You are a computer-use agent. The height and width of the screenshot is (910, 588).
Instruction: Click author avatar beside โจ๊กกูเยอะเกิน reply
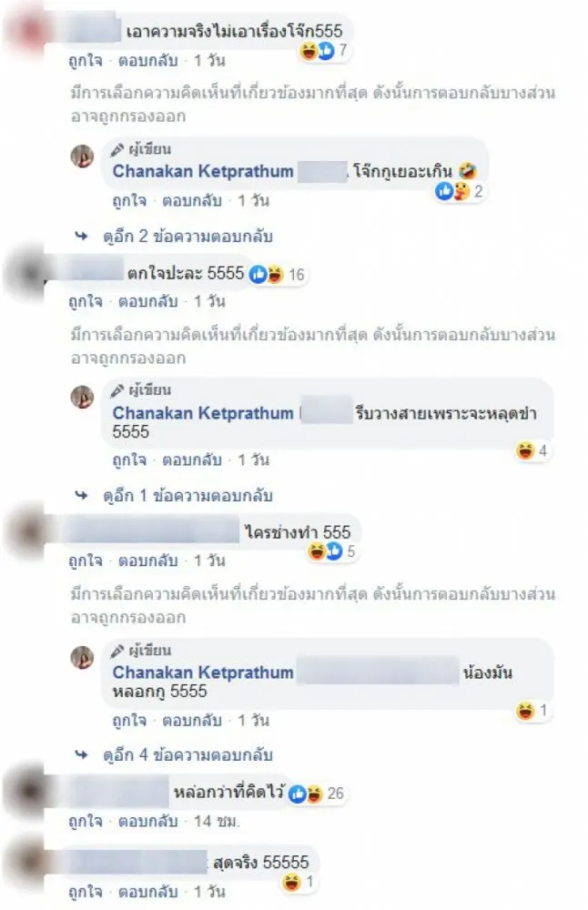(82, 157)
